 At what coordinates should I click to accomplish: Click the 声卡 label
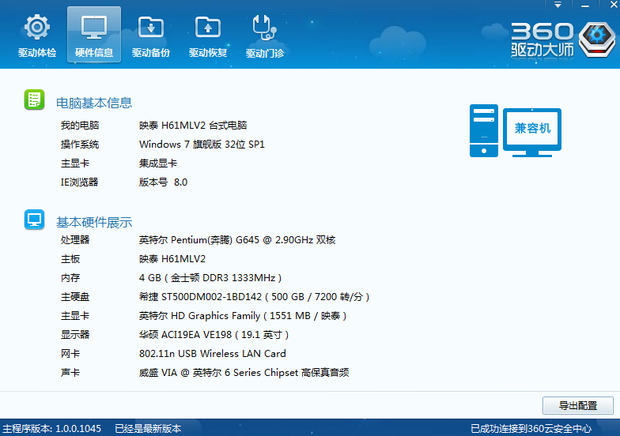tap(70, 372)
